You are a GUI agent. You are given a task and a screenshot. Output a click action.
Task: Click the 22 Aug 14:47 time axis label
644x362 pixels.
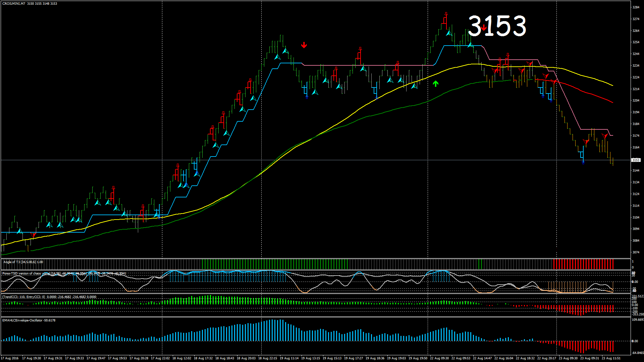(482, 358)
